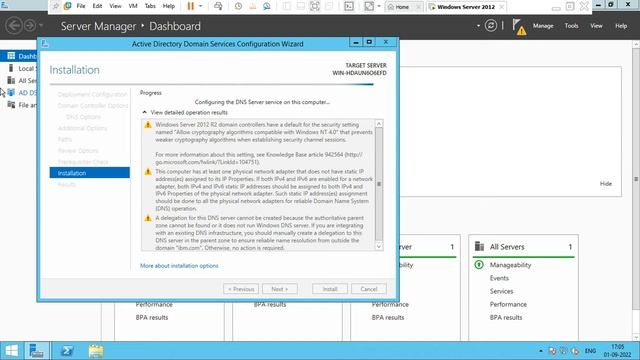Click the stretch guest display icon
Screen dimensions: 640x360
click(369, 6)
